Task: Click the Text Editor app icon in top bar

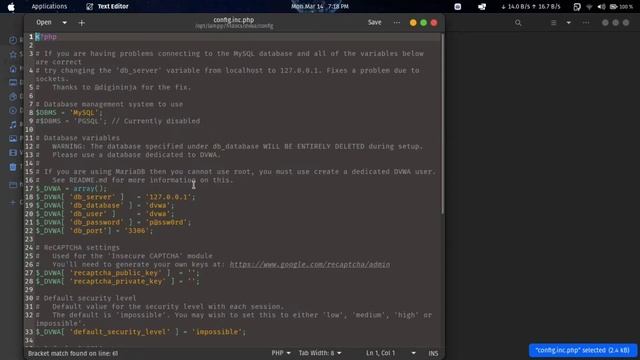Action: 89,7
